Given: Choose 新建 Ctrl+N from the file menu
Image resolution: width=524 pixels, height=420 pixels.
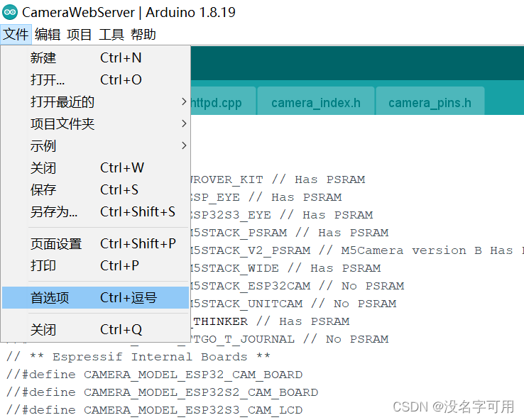Looking at the screenshot, I should [96, 57].
